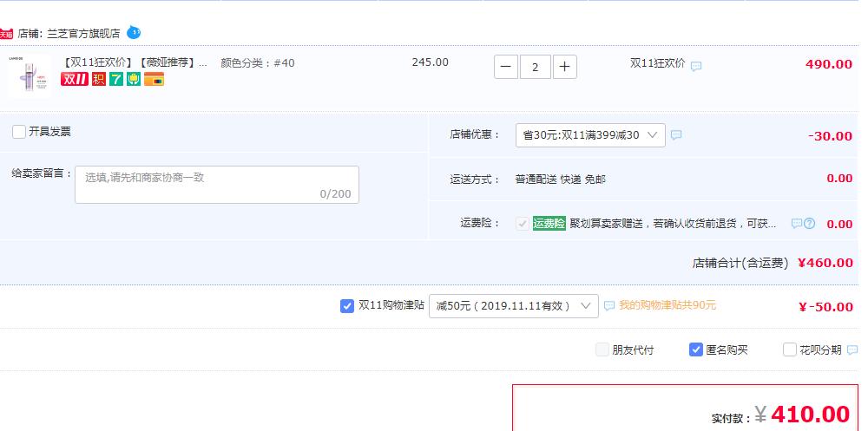Click the allowance deduction ¥-50.00
Screen dimensions: 868x431
click(x=826, y=307)
